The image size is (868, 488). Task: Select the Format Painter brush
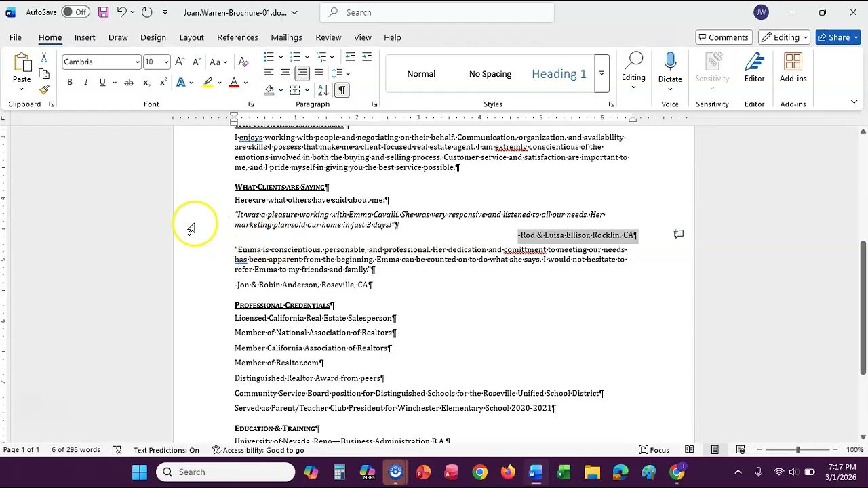coord(44,89)
